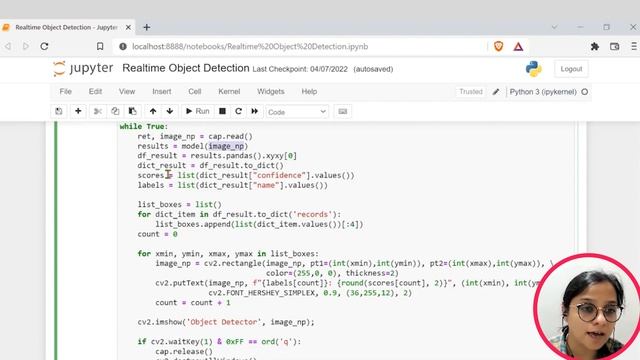Click the pencil edit-mode icon

496,92
